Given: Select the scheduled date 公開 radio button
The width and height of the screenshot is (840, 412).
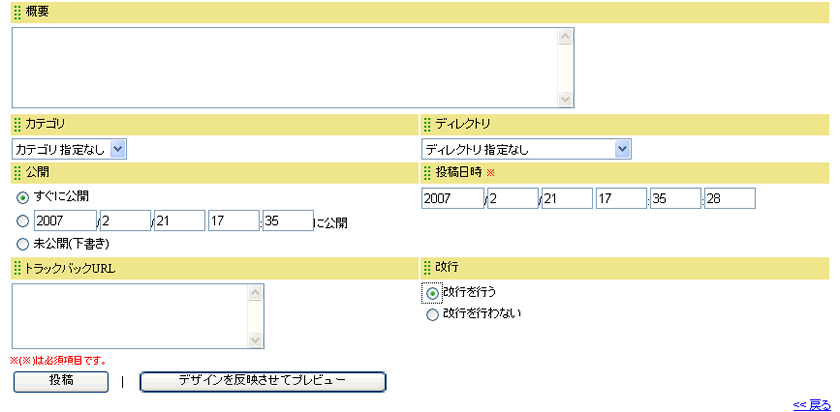Looking at the screenshot, I should click(x=23, y=221).
